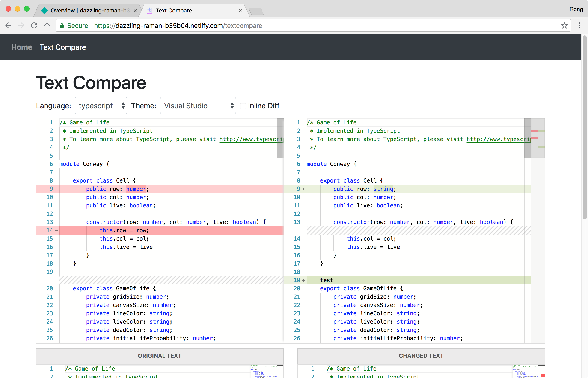Click the ORIGINAL TEXT panel header
The width and height of the screenshot is (588, 378).
(160, 356)
